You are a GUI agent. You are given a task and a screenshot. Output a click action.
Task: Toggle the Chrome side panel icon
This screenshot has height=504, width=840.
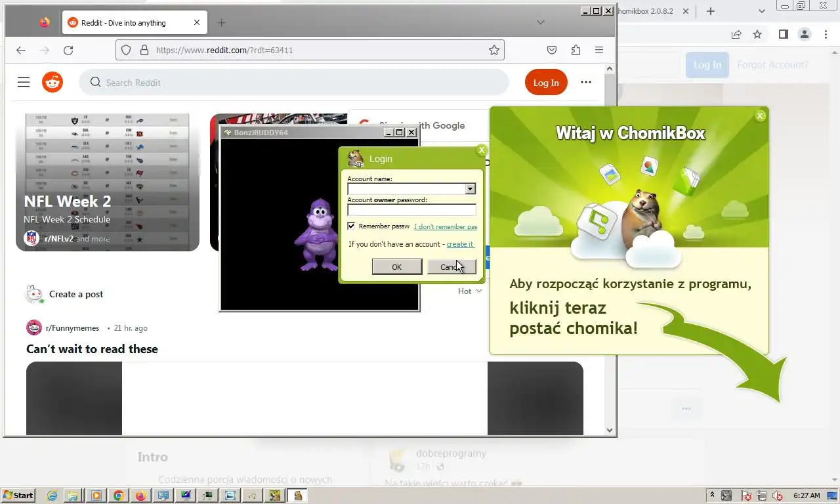click(x=783, y=34)
